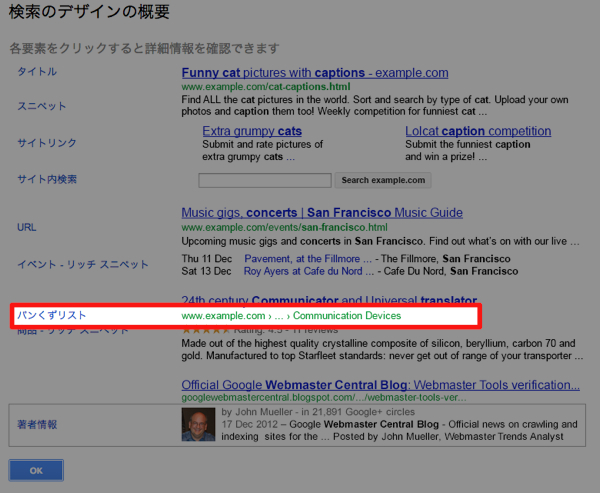Click Roy Ayers at Cafe du Nord link
600x493 pixels.
point(309,271)
